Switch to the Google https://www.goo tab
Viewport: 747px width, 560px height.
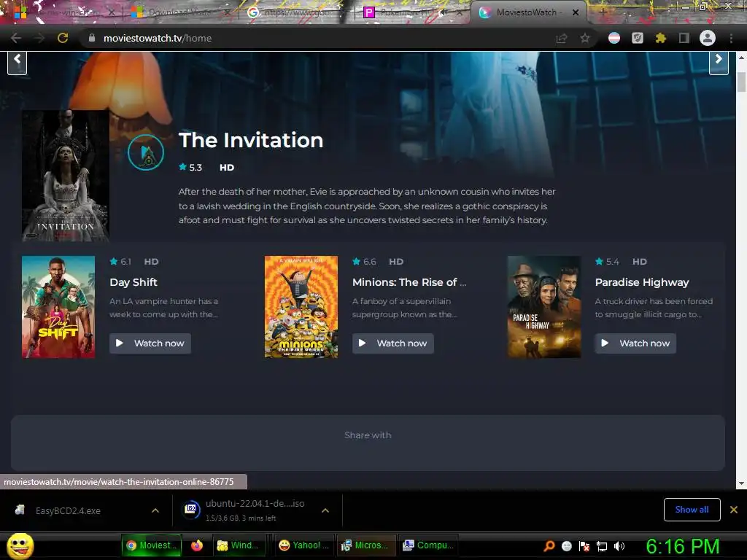296,12
